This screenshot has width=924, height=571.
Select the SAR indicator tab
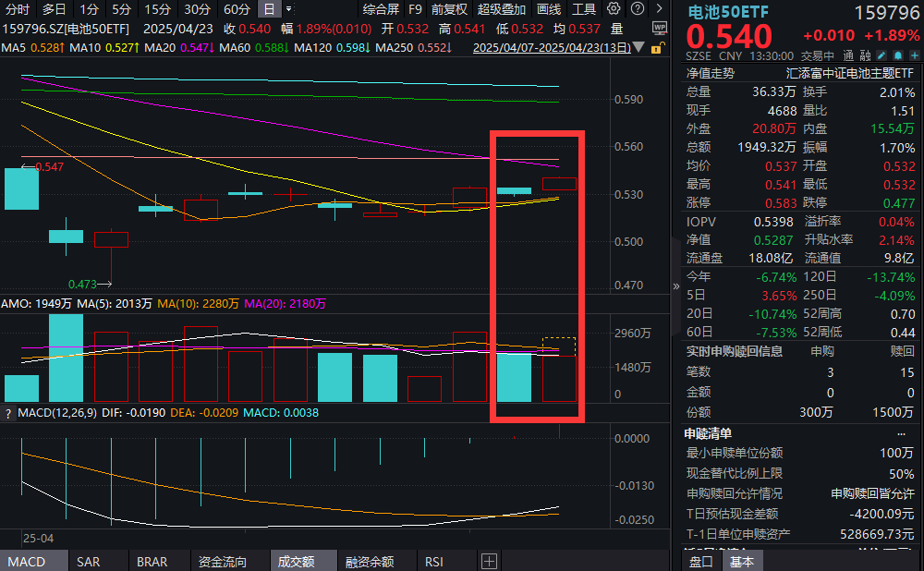tap(89, 562)
